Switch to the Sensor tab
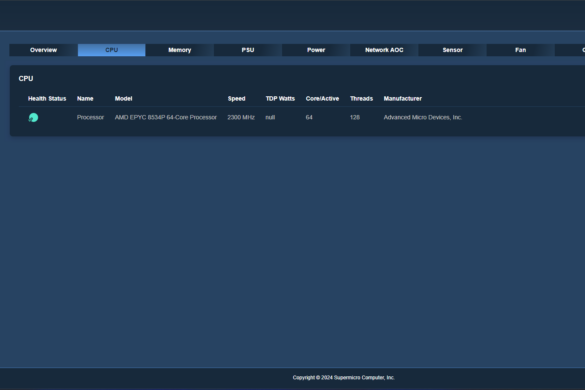The height and width of the screenshot is (390, 585). [x=453, y=50]
